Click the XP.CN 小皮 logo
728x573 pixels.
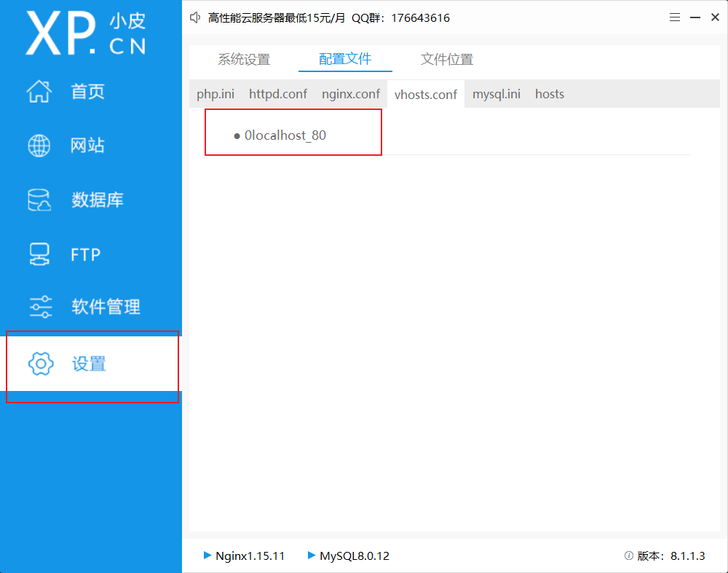tap(86, 33)
